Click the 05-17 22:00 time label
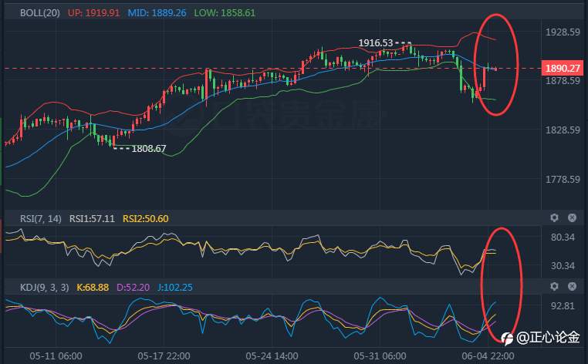The height and width of the screenshot is (364, 588). [164, 356]
